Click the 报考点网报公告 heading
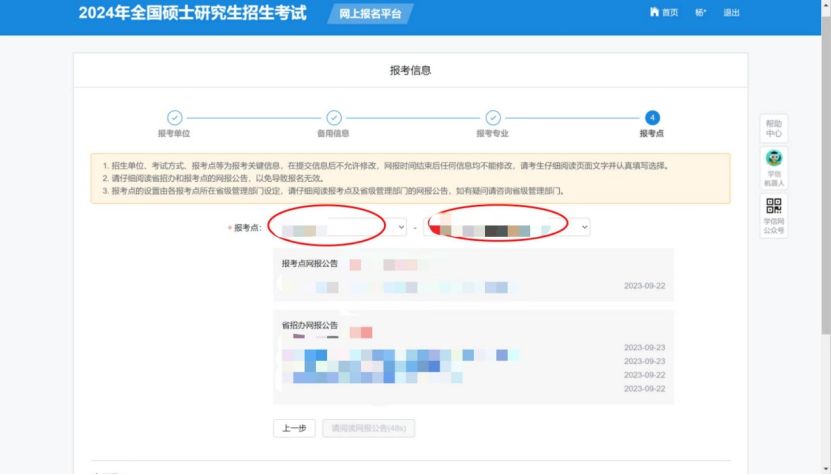 [x=310, y=263]
